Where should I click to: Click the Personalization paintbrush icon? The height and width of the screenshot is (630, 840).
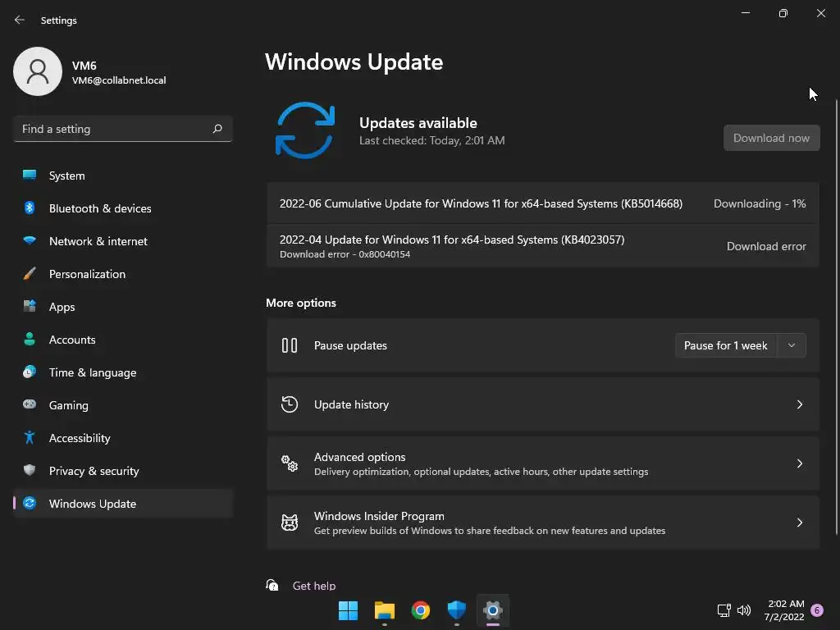pos(30,274)
